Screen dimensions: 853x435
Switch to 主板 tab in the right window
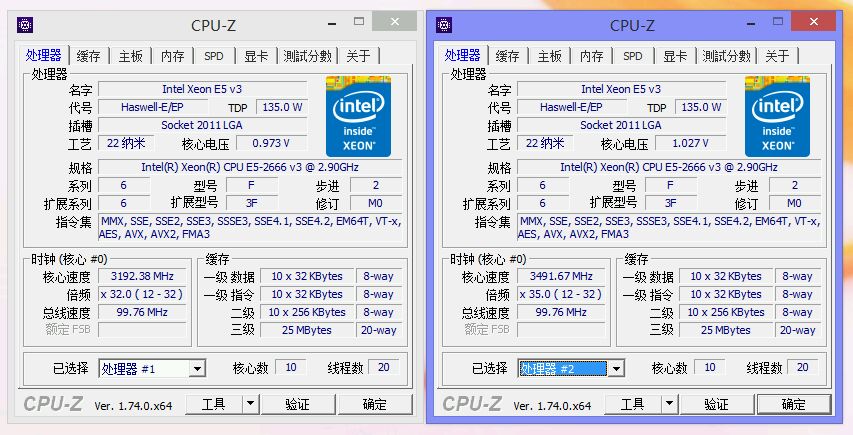click(549, 56)
